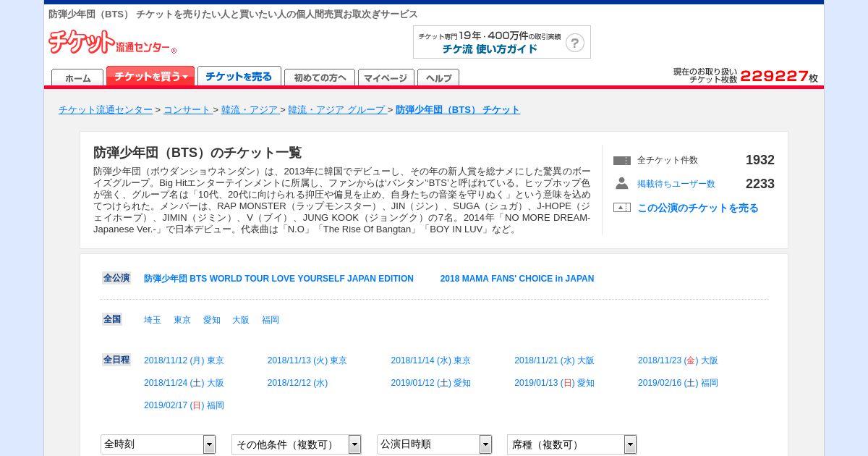
Task: Select date 2018/11/13 (火) 東京
Action: pyautogui.click(x=307, y=360)
